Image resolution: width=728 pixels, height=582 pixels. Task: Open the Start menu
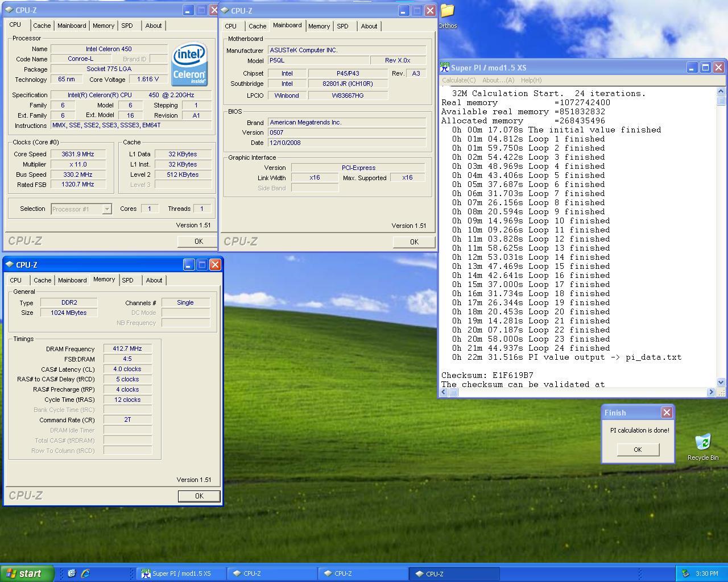27,573
